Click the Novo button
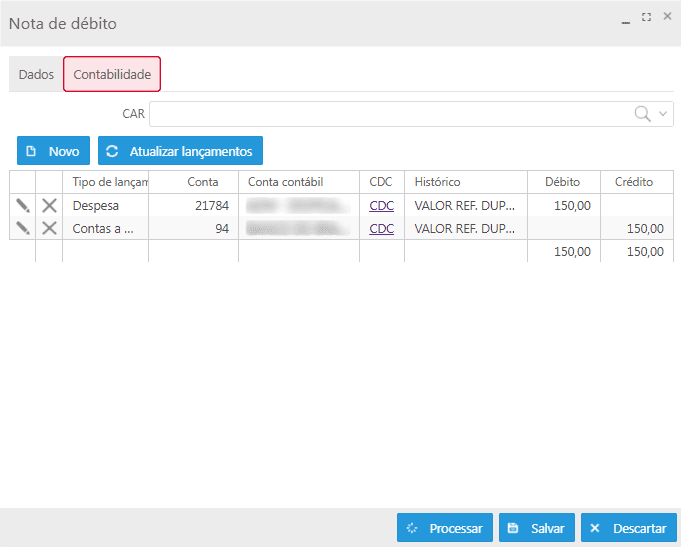681x547 pixels. click(54, 151)
